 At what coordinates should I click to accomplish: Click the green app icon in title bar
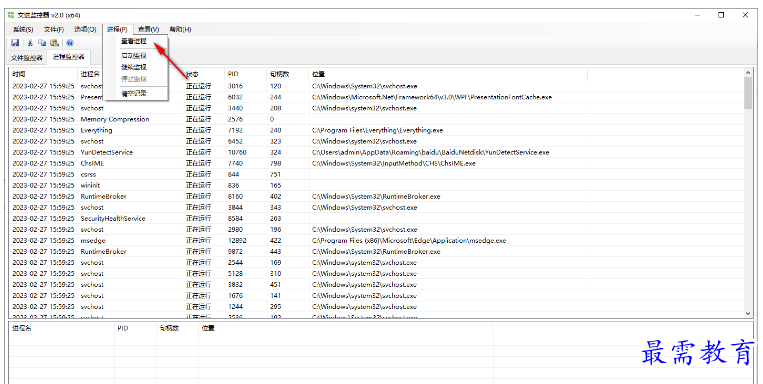click(x=11, y=15)
